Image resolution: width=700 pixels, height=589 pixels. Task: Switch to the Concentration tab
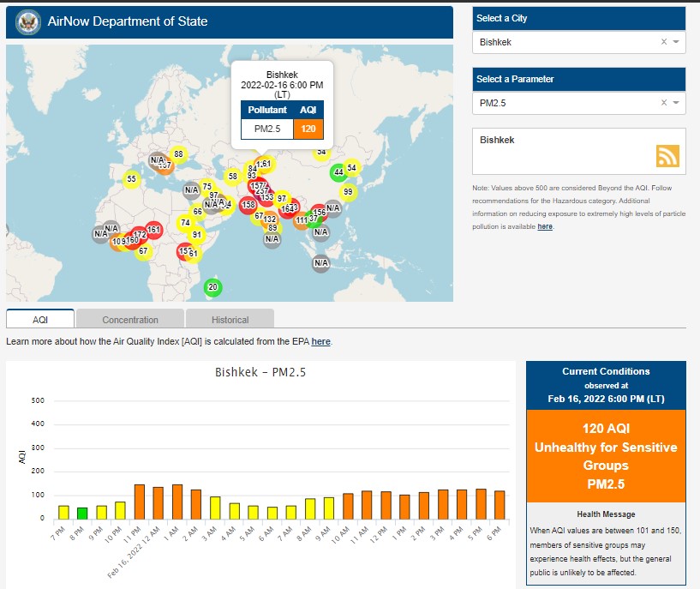(x=130, y=320)
